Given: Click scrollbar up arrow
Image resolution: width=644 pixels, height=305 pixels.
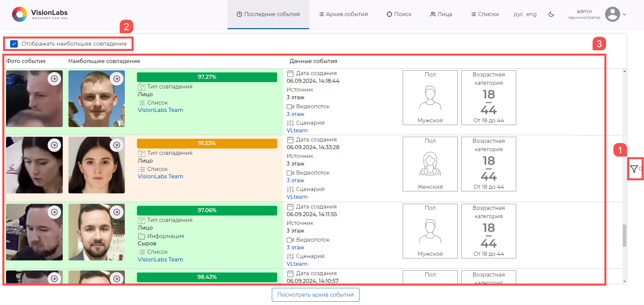Looking at the screenshot, I should point(625,71).
